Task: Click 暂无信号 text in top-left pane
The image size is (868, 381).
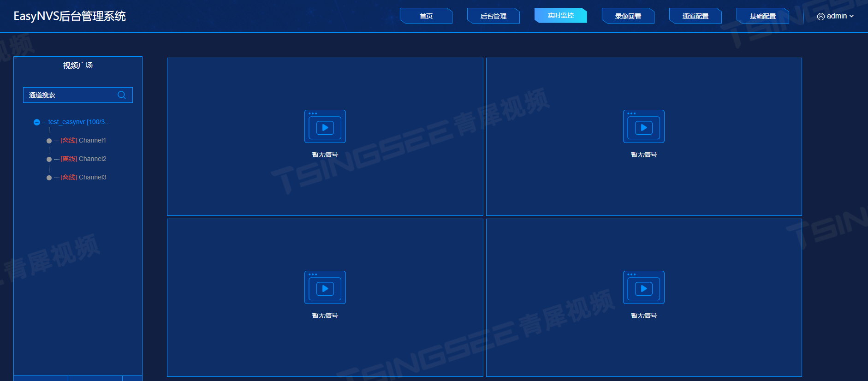Action: tap(325, 155)
